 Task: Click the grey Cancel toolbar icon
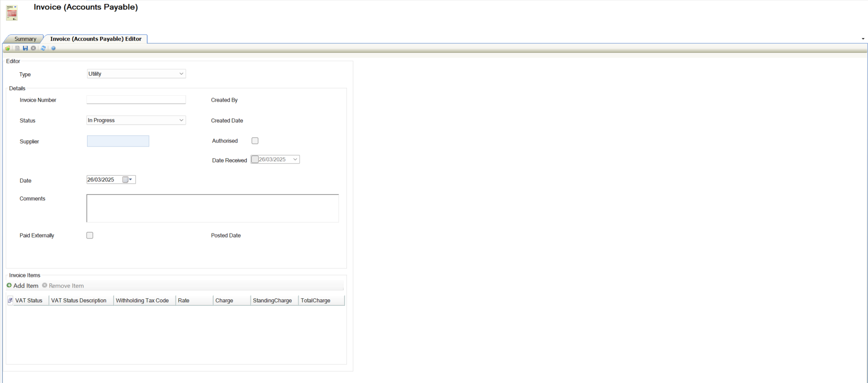33,48
